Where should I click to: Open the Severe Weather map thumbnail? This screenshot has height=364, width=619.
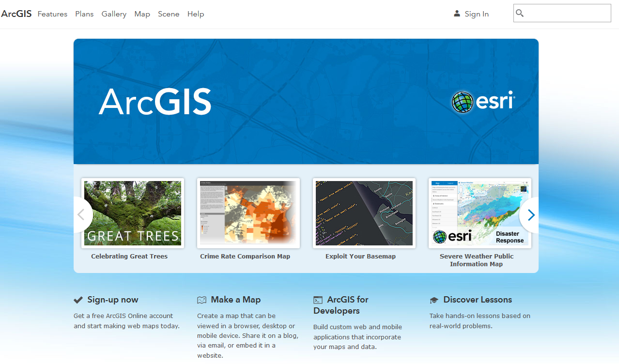tap(480, 213)
